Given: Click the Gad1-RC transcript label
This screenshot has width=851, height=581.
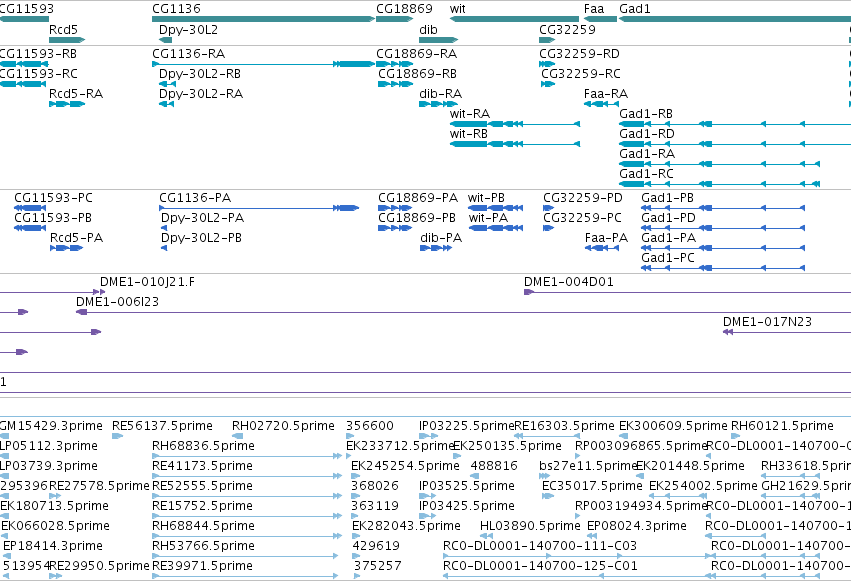Looking at the screenshot, I should [646, 174].
